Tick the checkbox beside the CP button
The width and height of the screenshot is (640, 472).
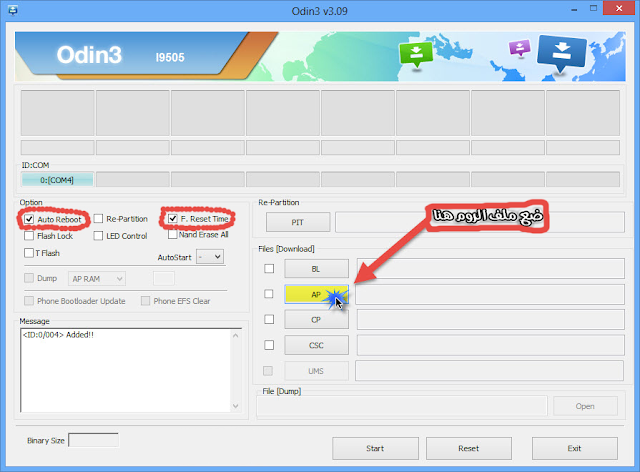tap(269, 319)
